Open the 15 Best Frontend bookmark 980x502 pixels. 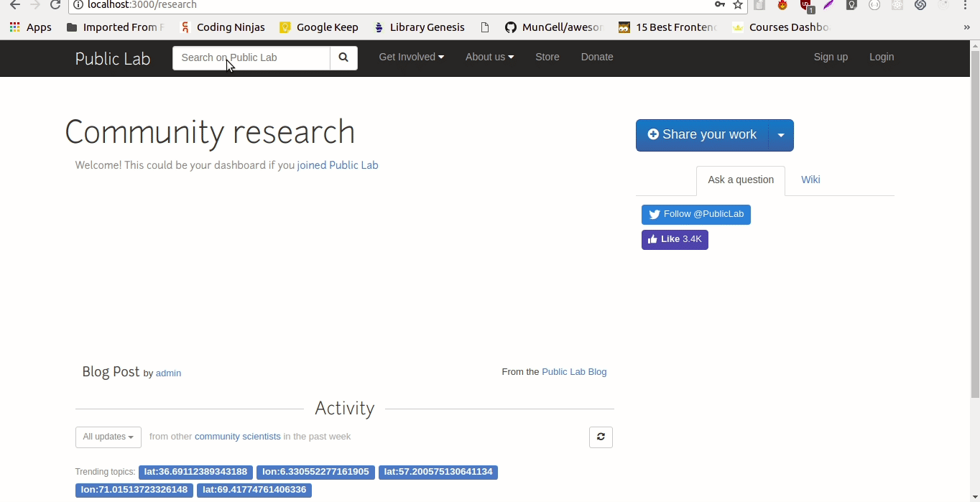[x=667, y=27]
